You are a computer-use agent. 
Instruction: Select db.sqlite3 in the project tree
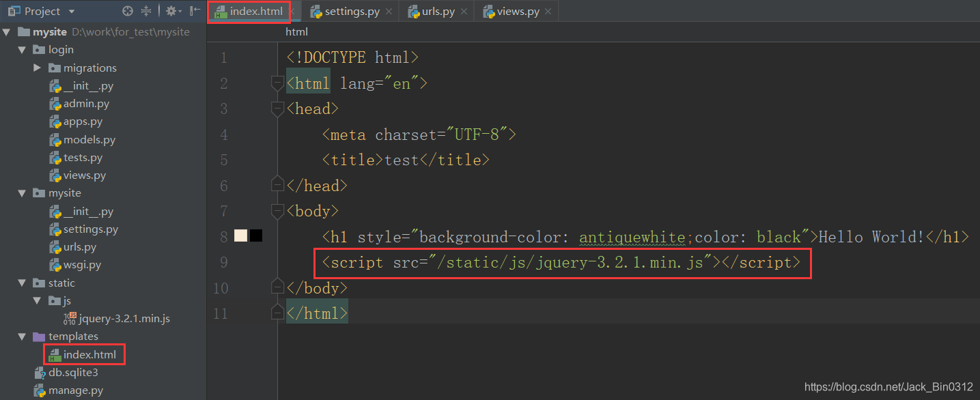73,372
